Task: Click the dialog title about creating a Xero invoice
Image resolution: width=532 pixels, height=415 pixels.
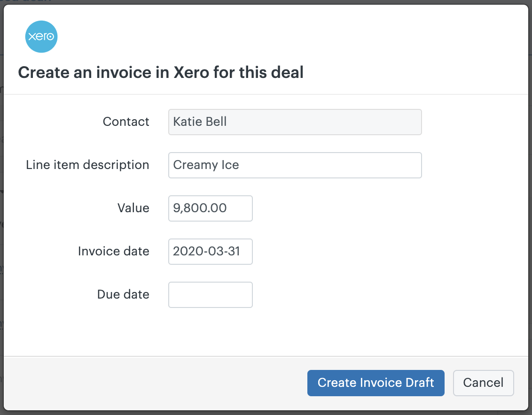Action: pyautogui.click(x=161, y=73)
